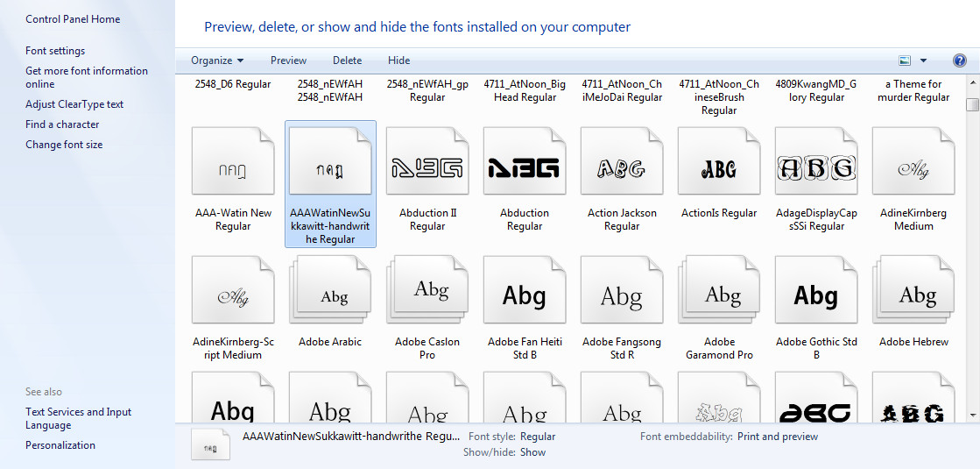
Task: Open the Organize dropdown menu
Action: coord(217,60)
